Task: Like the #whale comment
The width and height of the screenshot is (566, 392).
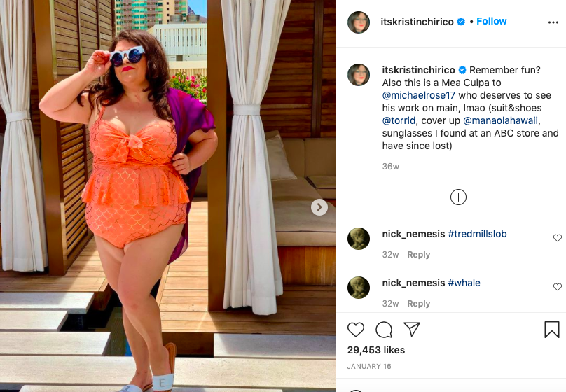Action: point(558,287)
